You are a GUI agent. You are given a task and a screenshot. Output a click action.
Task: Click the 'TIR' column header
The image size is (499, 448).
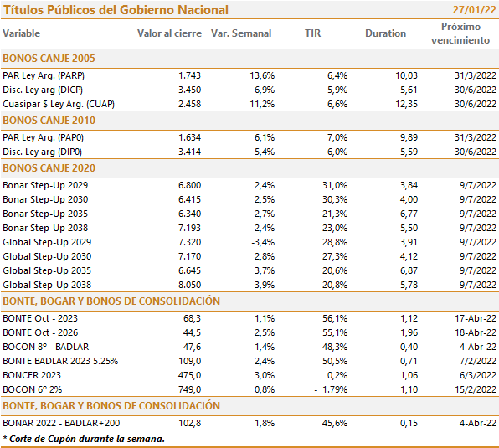click(x=312, y=33)
